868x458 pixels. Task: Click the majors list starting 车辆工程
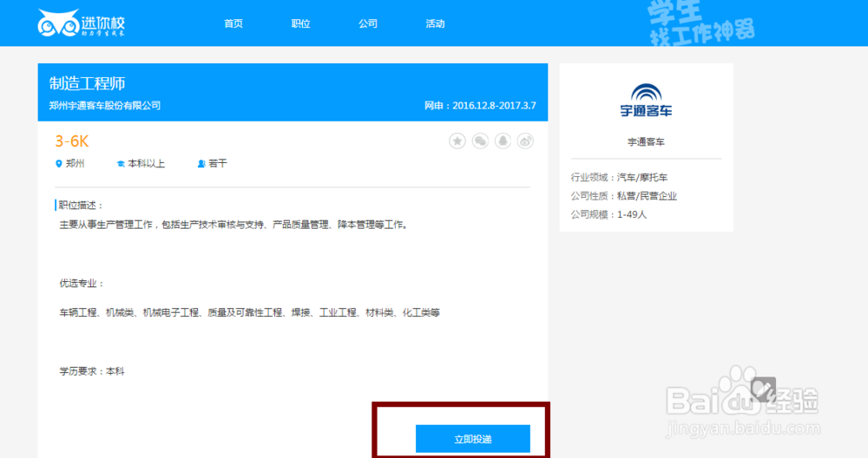point(250,312)
